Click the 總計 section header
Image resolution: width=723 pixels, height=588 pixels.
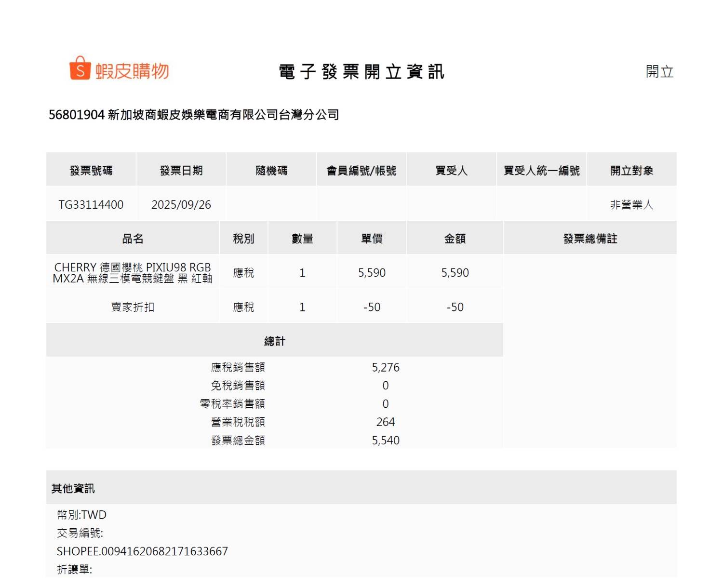[x=275, y=341]
